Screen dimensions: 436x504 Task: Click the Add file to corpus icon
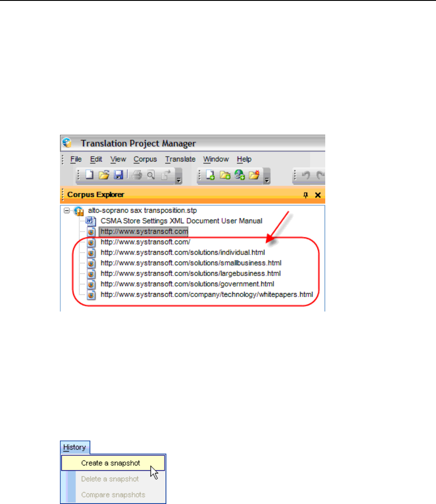point(210,175)
